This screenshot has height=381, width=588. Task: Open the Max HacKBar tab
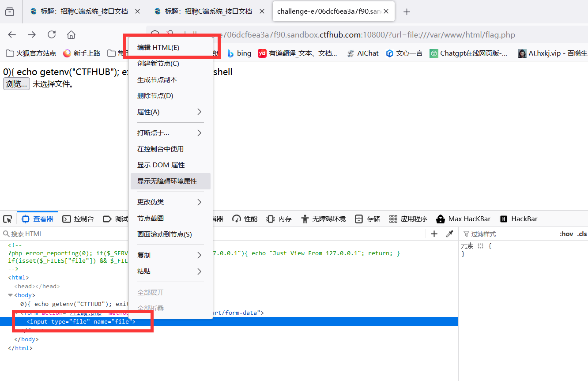coord(464,219)
